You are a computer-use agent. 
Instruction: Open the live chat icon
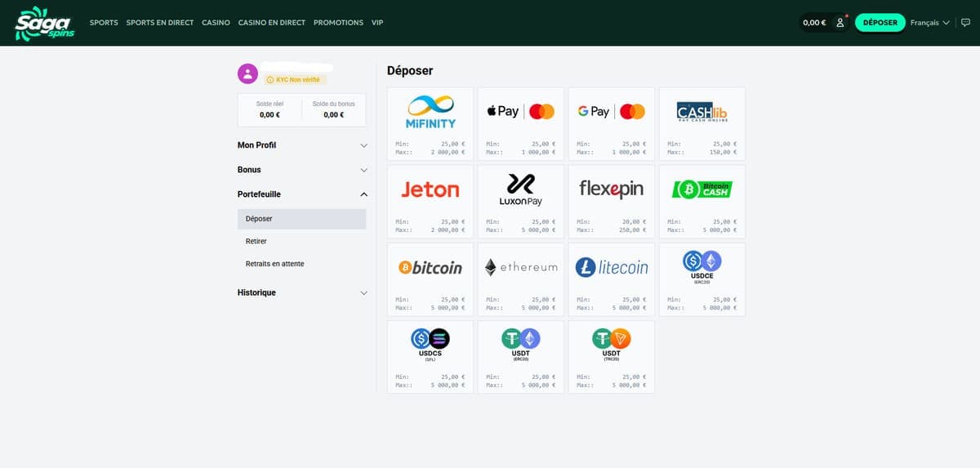(965, 23)
